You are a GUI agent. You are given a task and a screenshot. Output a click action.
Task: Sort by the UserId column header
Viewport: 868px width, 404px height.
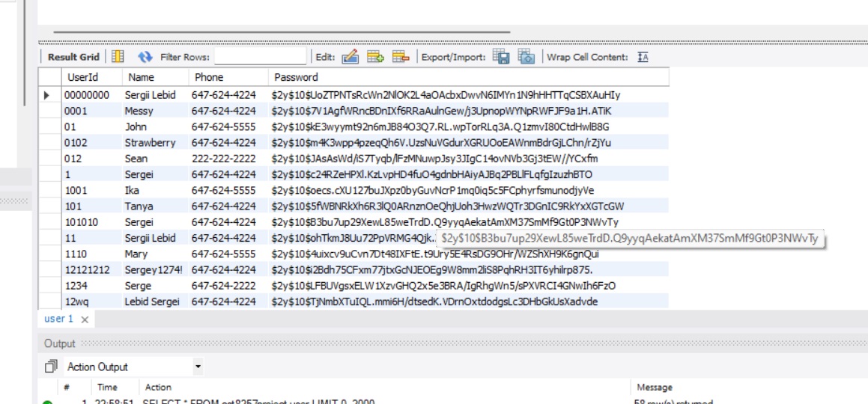pos(82,77)
